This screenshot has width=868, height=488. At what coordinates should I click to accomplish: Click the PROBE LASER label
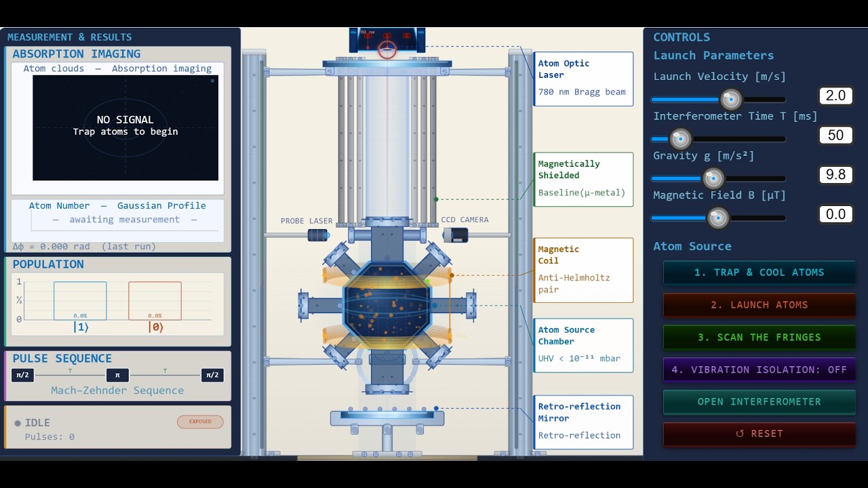pos(307,221)
